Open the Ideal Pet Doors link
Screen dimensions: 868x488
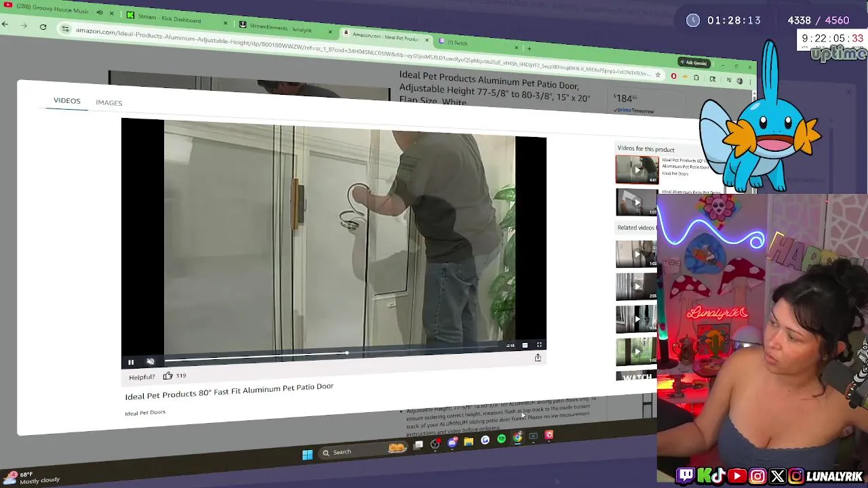click(145, 413)
